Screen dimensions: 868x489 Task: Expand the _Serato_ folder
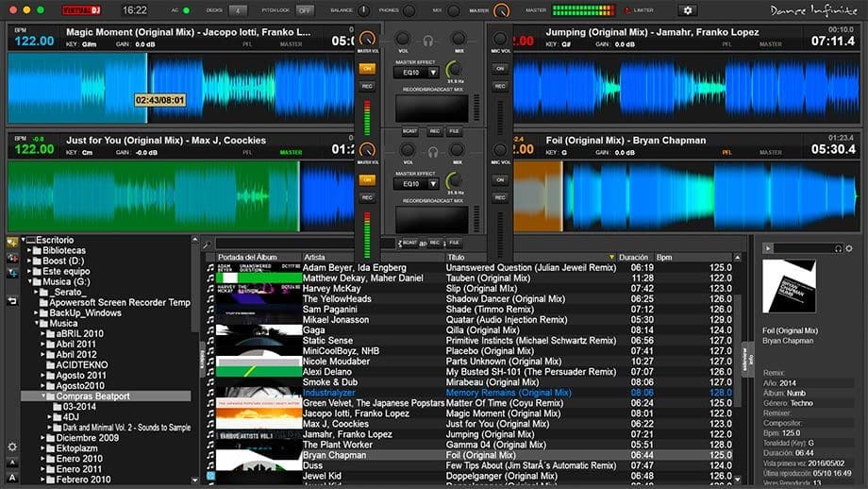36,292
